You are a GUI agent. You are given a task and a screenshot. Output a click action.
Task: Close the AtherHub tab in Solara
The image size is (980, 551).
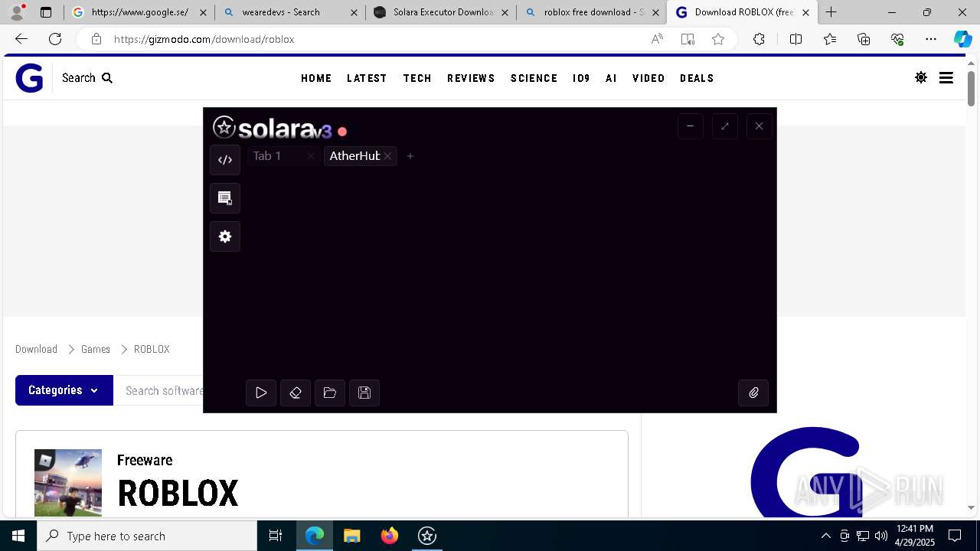(388, 156)
